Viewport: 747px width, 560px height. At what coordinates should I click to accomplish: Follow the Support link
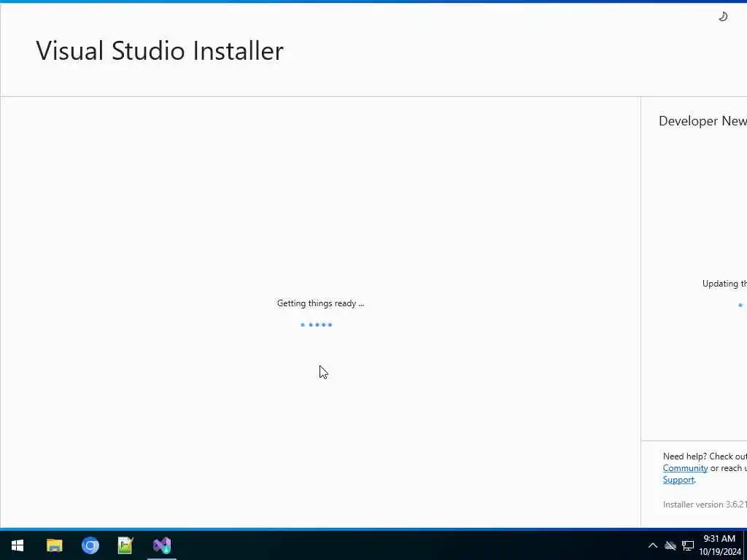point(678,480)
